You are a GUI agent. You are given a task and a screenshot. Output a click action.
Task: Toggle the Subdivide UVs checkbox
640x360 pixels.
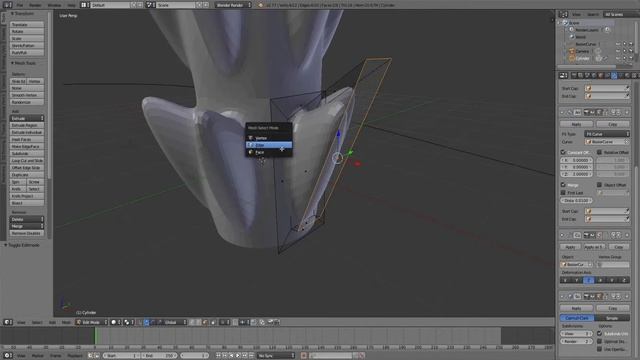[599, 333]
